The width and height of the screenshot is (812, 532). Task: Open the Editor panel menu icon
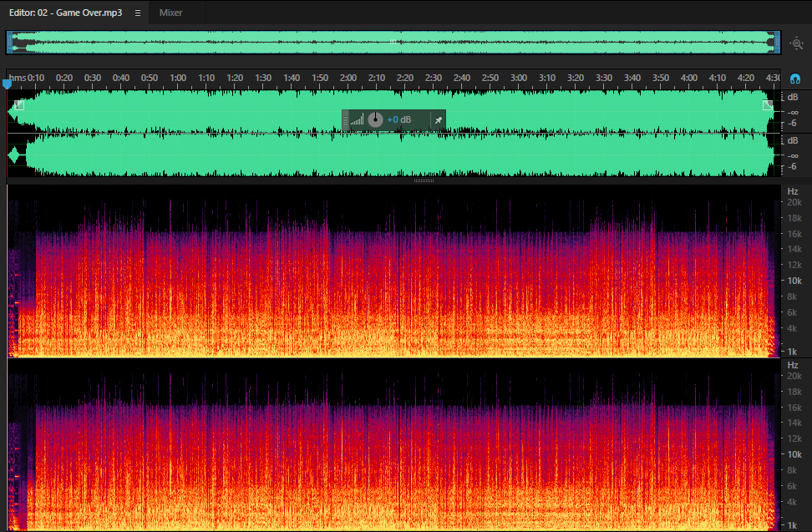(138, 13)
